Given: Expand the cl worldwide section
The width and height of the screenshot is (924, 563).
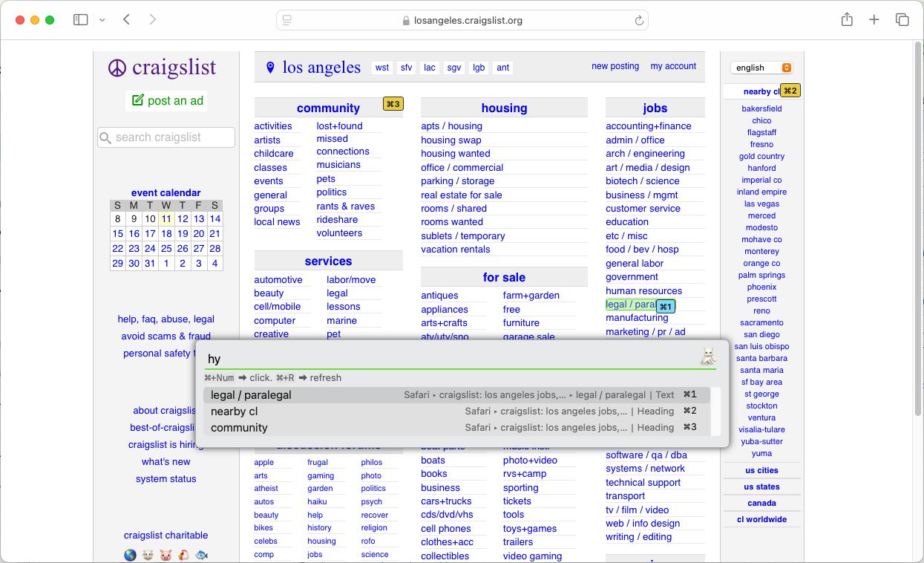Looking at the screenshot, I should 761,519.
